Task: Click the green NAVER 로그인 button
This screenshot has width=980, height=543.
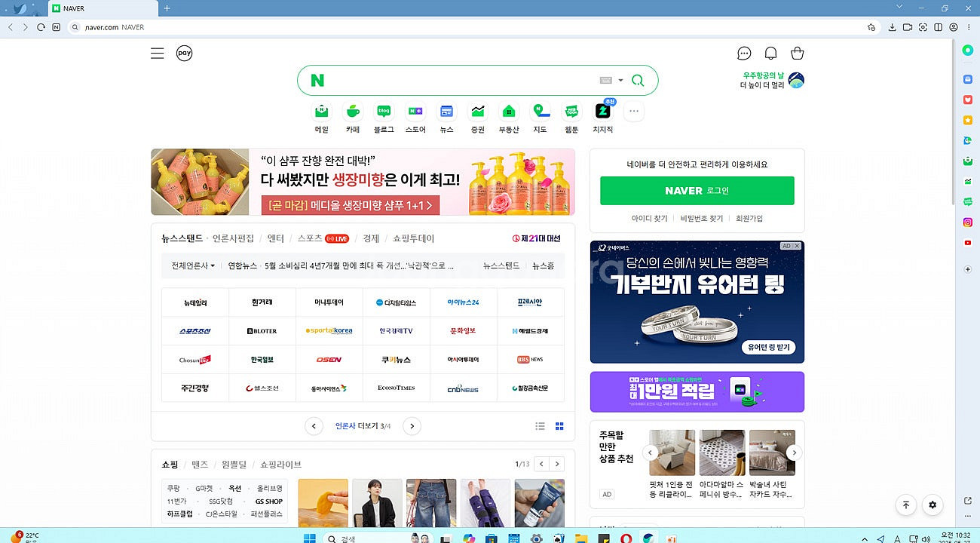Action: 697,191
